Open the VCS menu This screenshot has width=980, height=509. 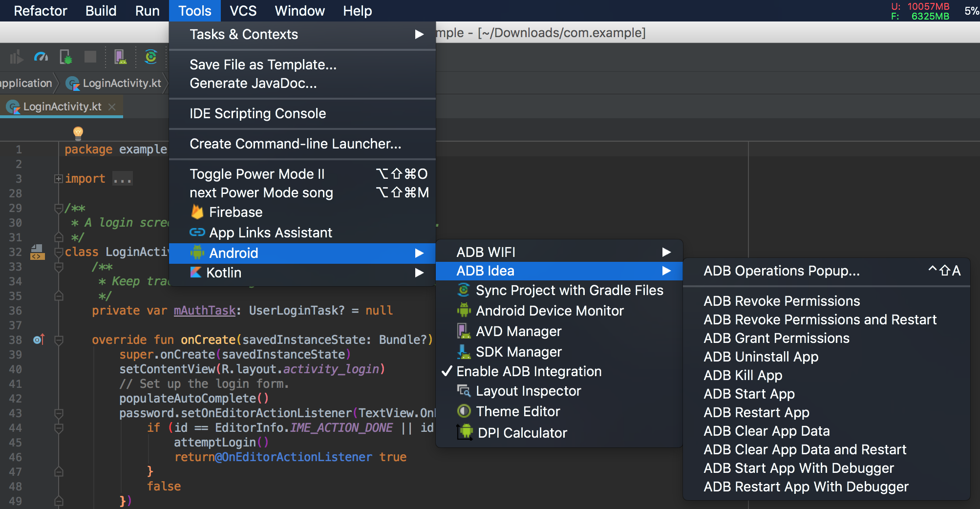pos(243,11)
